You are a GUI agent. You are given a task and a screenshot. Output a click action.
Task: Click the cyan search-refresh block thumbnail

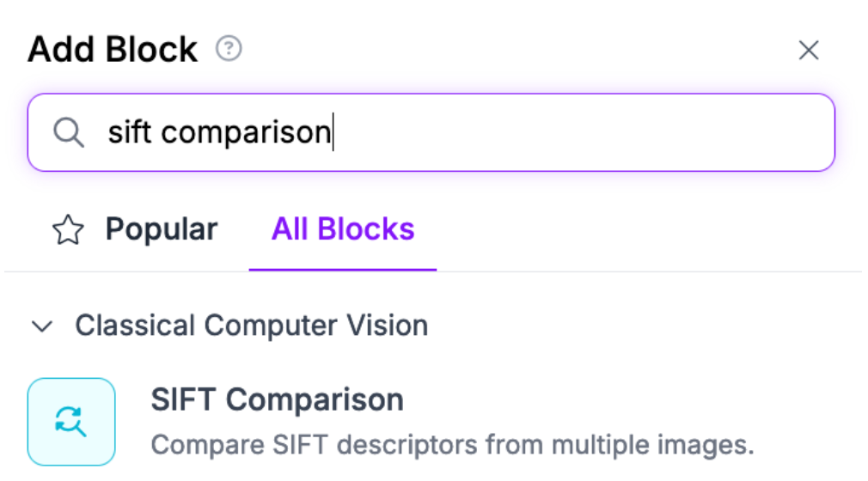point(71,421)
